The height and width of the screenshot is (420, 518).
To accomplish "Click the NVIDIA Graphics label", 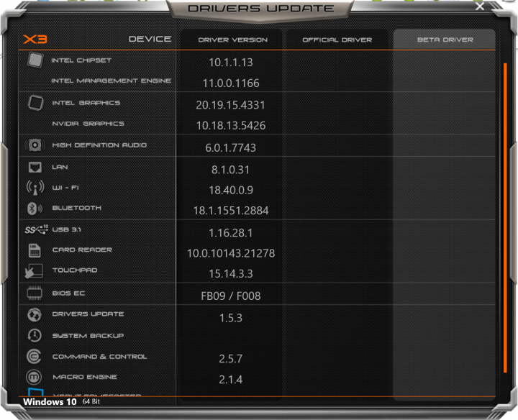I will 88,124.
